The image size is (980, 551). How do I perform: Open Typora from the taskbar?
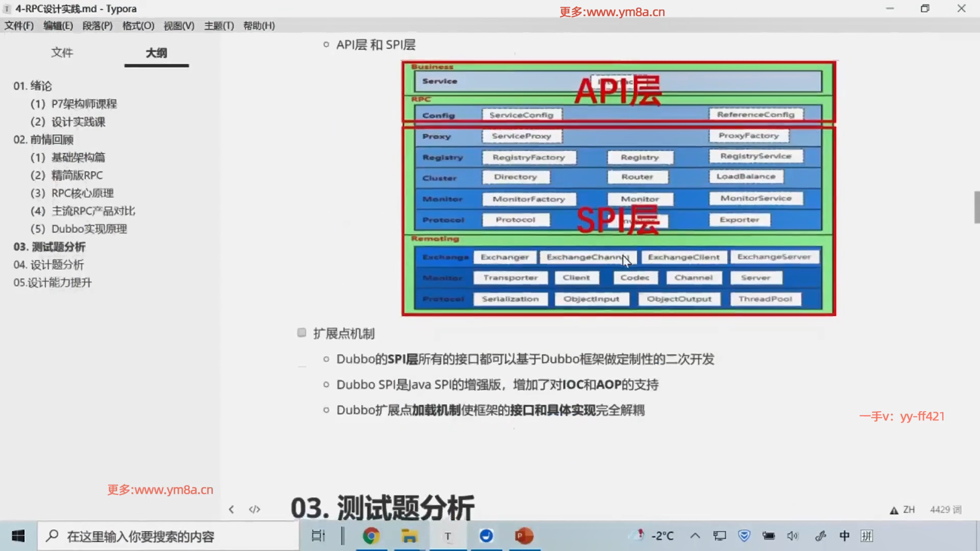pos(448,536)
